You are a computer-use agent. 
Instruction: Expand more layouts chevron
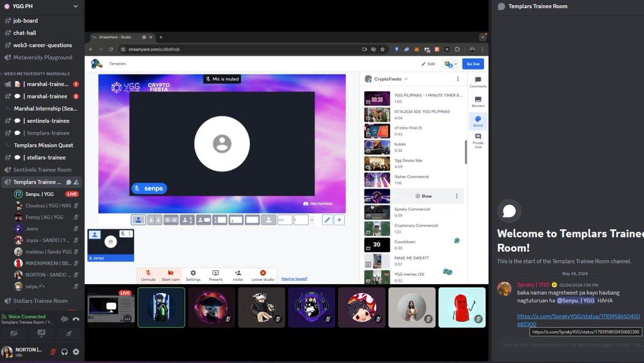[313, 220]
